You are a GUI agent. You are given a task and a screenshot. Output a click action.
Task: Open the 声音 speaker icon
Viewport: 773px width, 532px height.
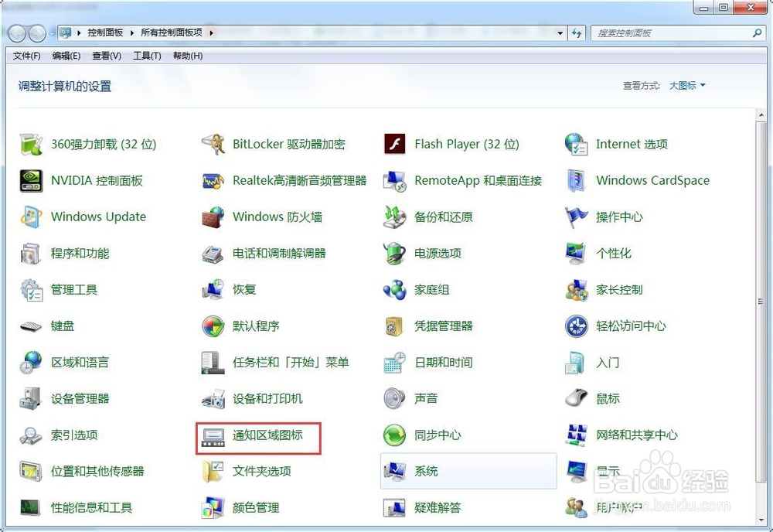point(394,399)
